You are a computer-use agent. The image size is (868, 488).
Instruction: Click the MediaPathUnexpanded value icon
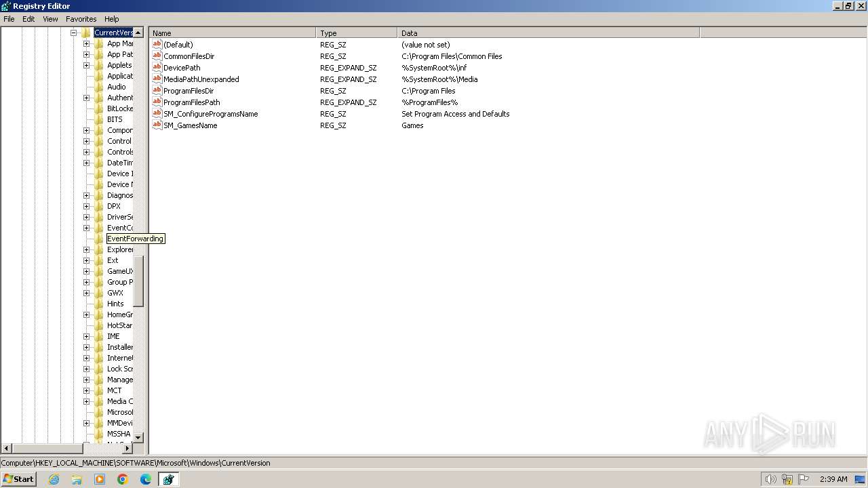click(x=157, y=79)
